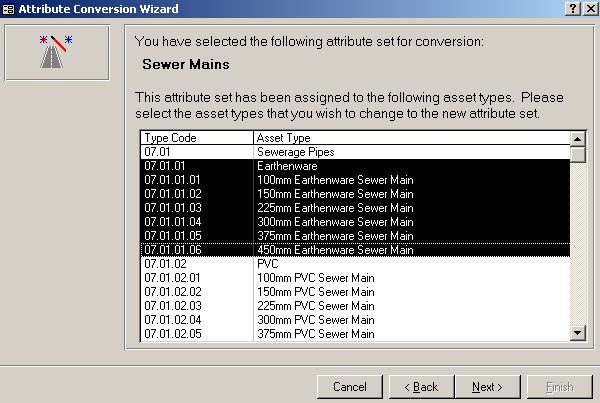
Task: Select 450mm Earthenware Sewer Main row
Action: pyautogui.click(x=355, y=250)
